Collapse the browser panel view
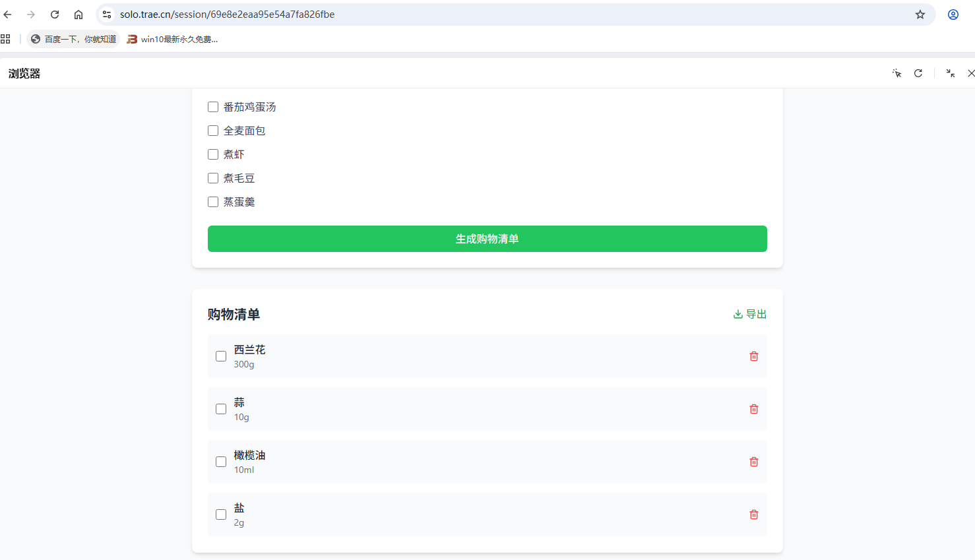The width and height of the screenshot is (975, 560). coord(950,73)
